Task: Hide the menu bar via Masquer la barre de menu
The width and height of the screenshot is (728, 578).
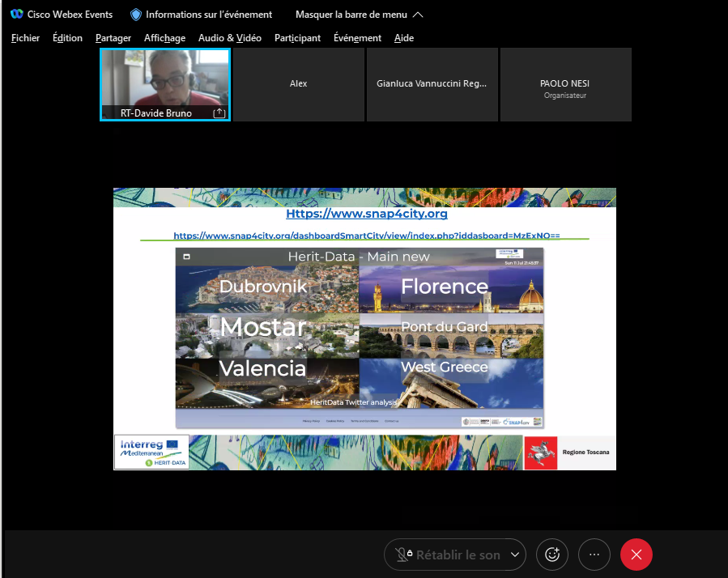Action: 359,15
